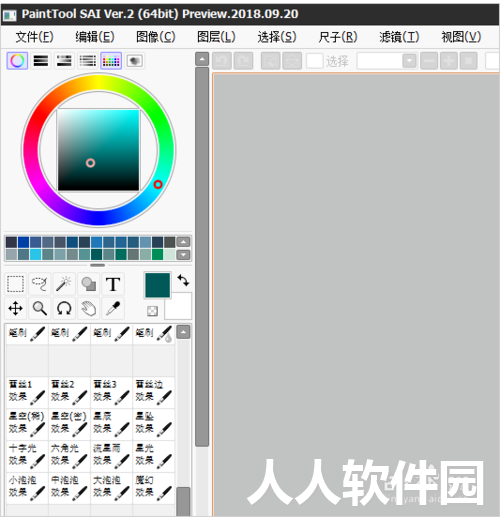Click the teal foreground color box
The width and height of the screenshot is (501, 517).
(x=157, y=285)
